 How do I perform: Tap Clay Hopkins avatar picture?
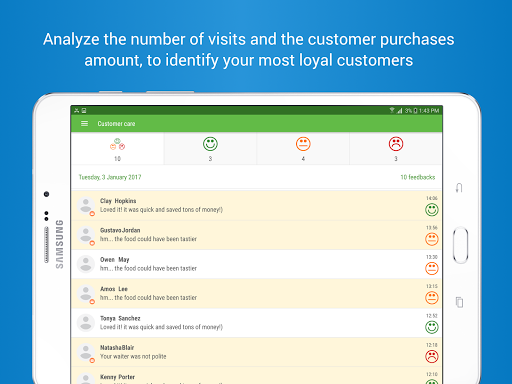(x=86, y=205)
